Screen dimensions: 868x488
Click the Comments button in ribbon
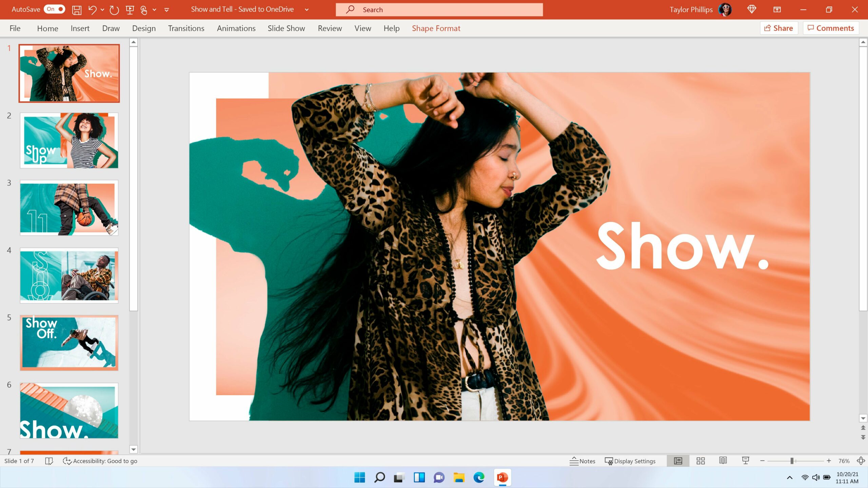click(830, 28)
